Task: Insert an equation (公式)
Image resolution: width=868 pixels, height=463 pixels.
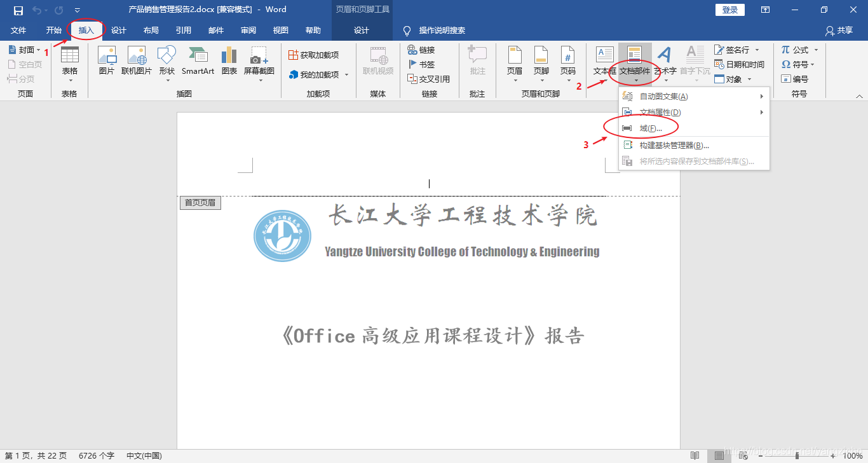Action: (x=800, y=50)
